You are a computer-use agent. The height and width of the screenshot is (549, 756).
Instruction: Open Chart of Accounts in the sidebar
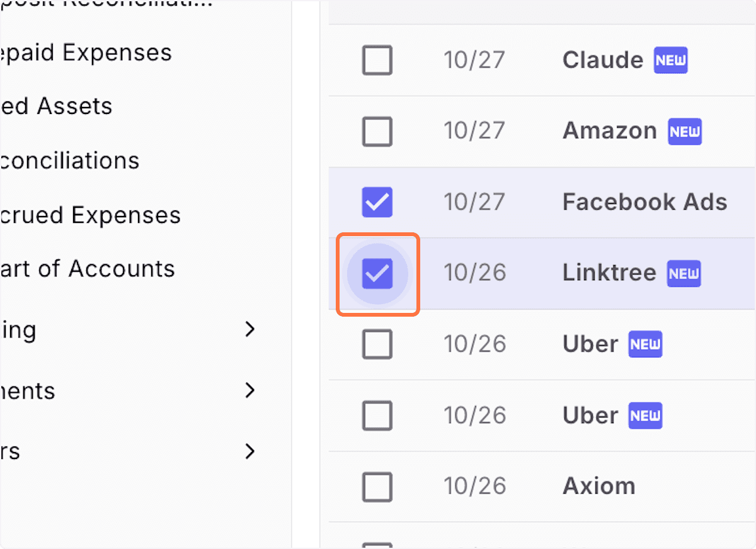coord(88,269)
